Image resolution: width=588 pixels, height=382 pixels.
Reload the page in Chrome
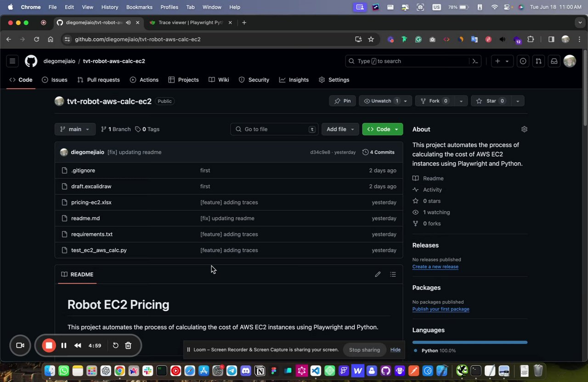(36, 40)
